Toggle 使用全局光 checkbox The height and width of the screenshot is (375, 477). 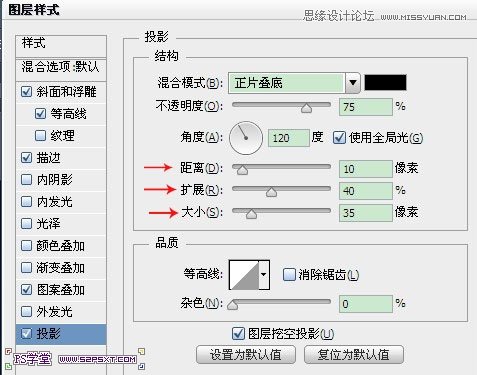pyautogui.click(x=339, y=138)
